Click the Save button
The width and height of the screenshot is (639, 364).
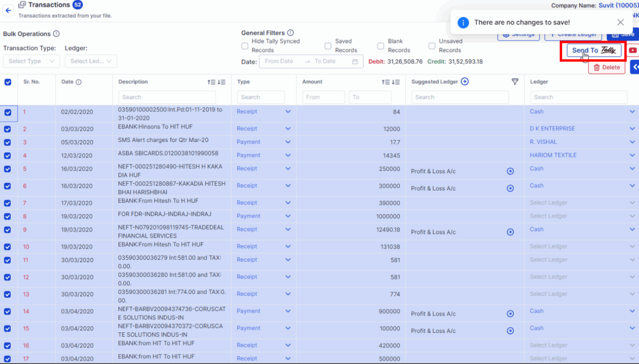(622, 35)
